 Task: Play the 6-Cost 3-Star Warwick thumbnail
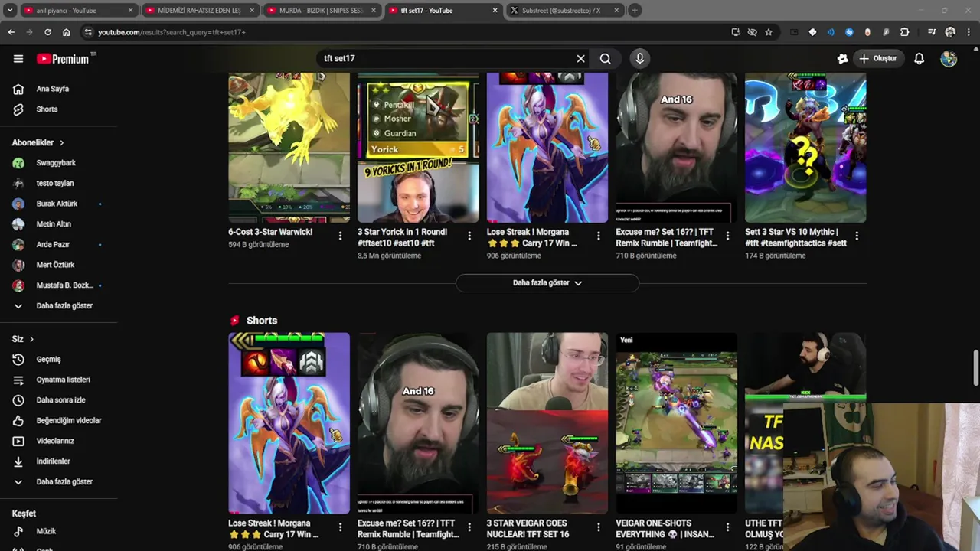[289, 148]
